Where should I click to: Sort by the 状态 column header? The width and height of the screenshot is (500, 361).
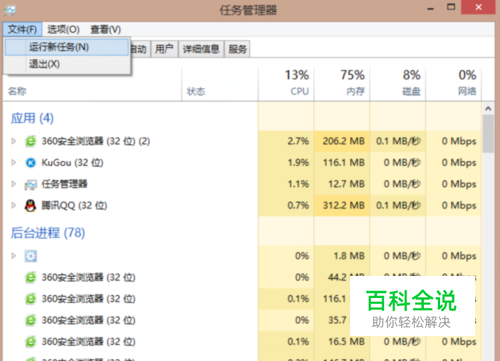[220, 84]
